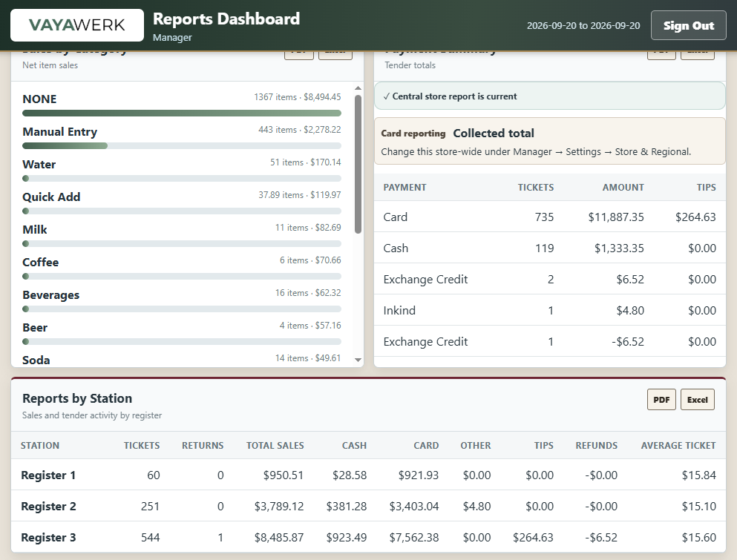Sign out of the dashboard
This screenshot has width=737, height=560.
pos(688,25)
